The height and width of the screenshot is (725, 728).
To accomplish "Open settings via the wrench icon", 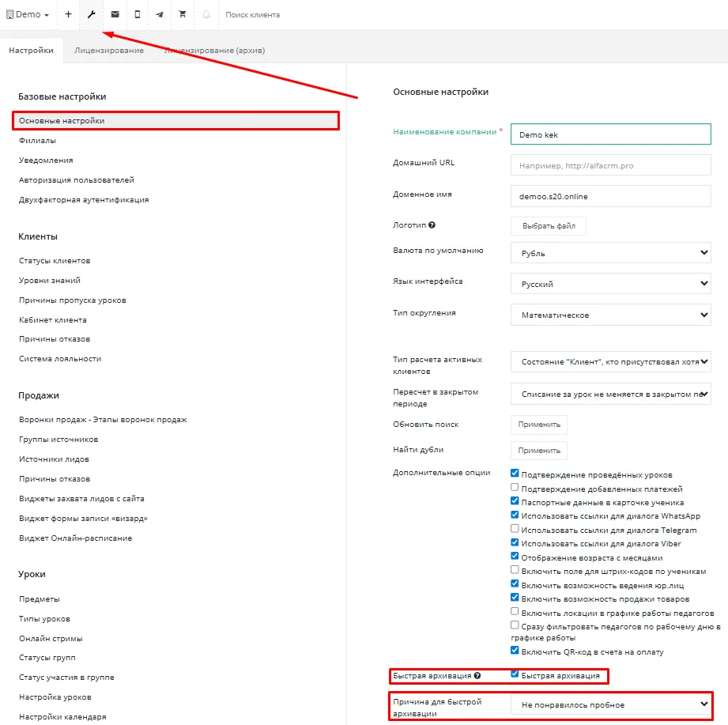I will [x=92, y=14].
